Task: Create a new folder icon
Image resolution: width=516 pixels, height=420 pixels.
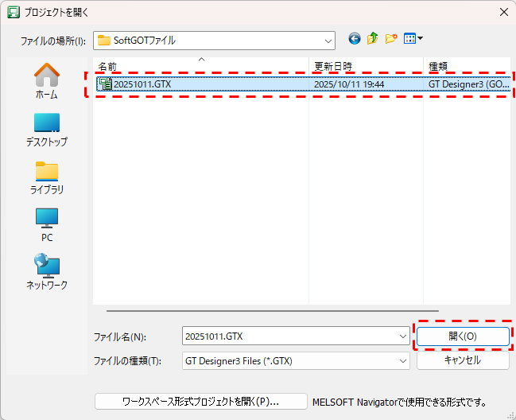Action: coord(390,39)
